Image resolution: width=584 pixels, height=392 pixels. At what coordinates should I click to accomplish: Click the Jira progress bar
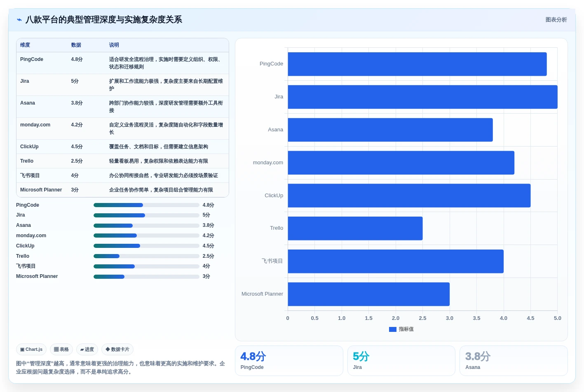146,215
